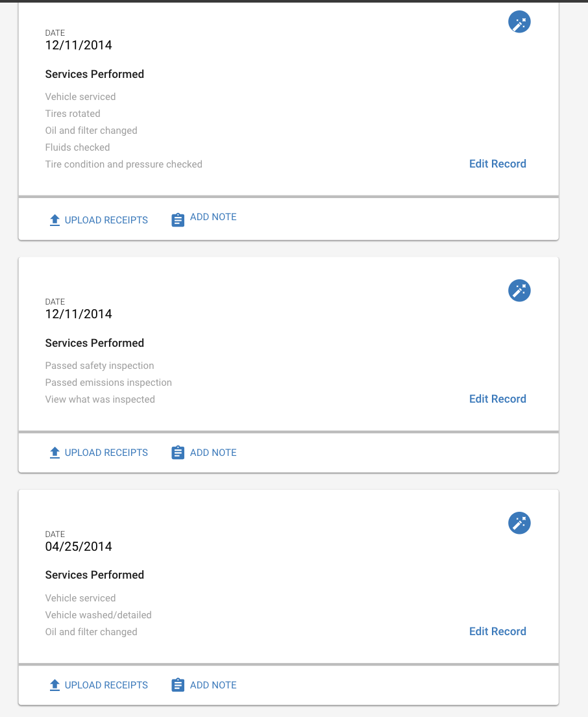This screenshot has height=717, width=588.
Task: Select UPLOAD RECEIPTS text below the fluids checked record
Action: click(106, 220)
